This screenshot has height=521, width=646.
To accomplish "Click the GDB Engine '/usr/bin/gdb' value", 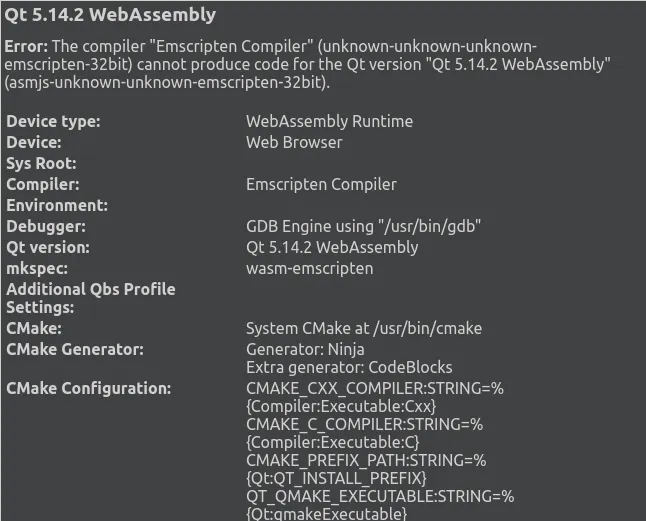I will click(x=364, y=226).
